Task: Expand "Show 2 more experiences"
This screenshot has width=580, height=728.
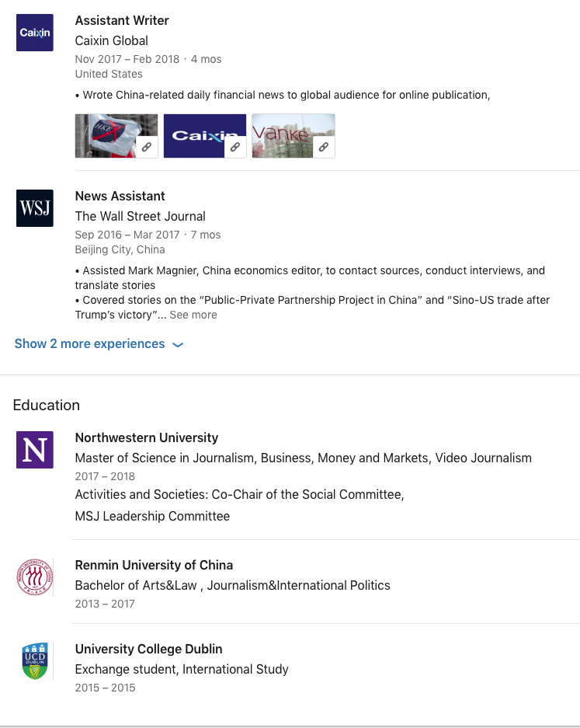Action: pos(89,344)
